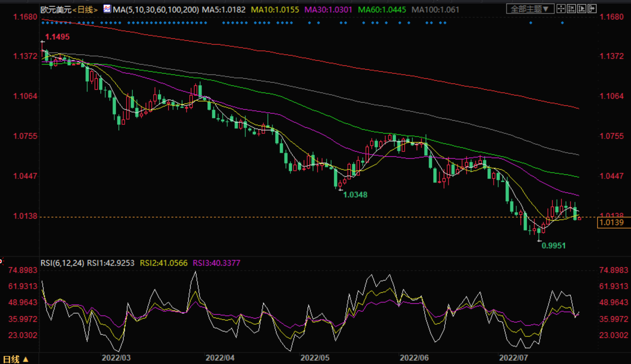Click the current price tag 1.0139
This screenshot has width=631, height=364.
[611, 223]
